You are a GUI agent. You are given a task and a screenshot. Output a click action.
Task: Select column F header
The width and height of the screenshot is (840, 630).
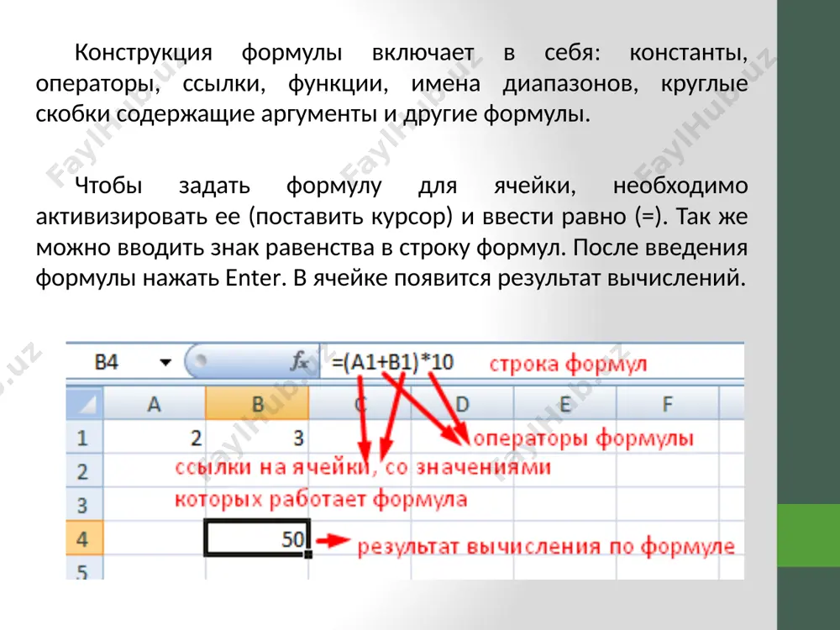(667, 403)
